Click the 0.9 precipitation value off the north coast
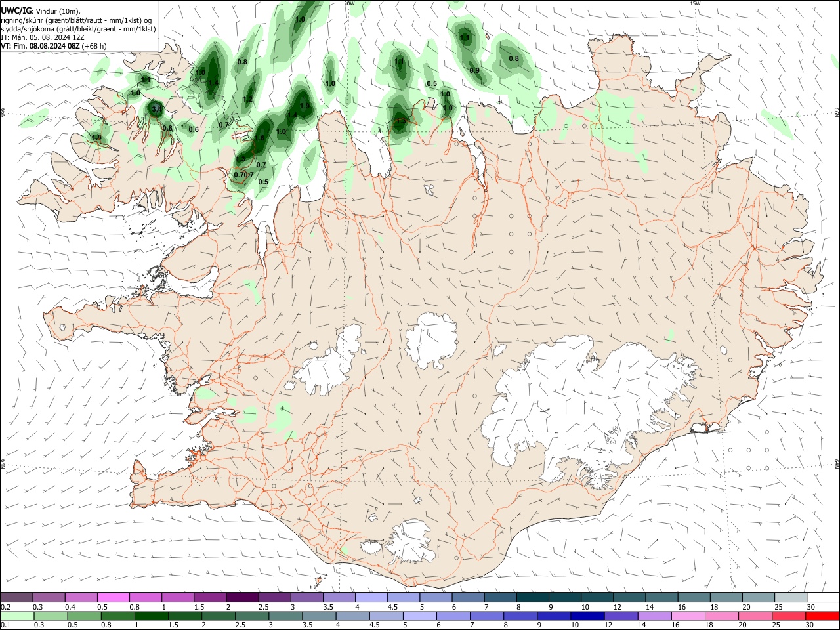This screenshot has width=840, height=630. [x=474, y=70]
